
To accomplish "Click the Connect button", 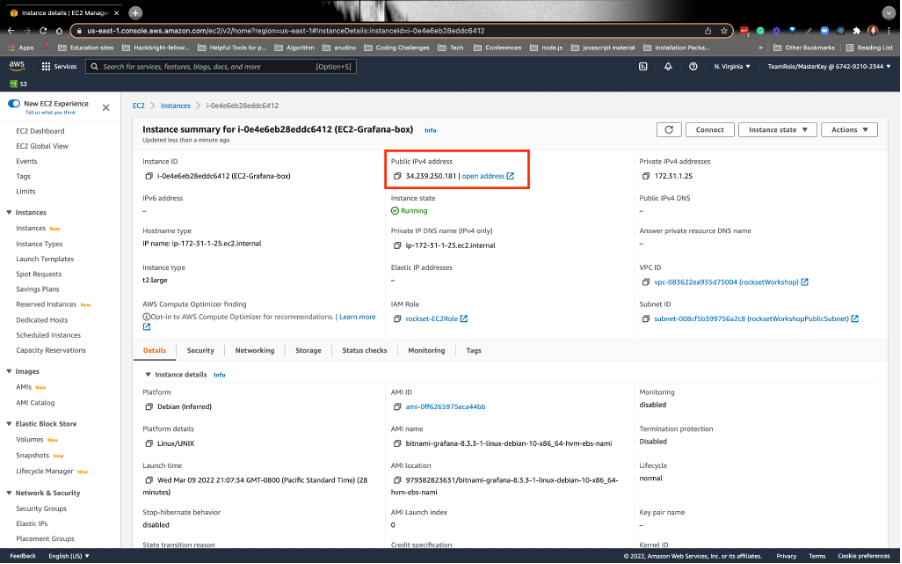I will [x=710, y=130].
